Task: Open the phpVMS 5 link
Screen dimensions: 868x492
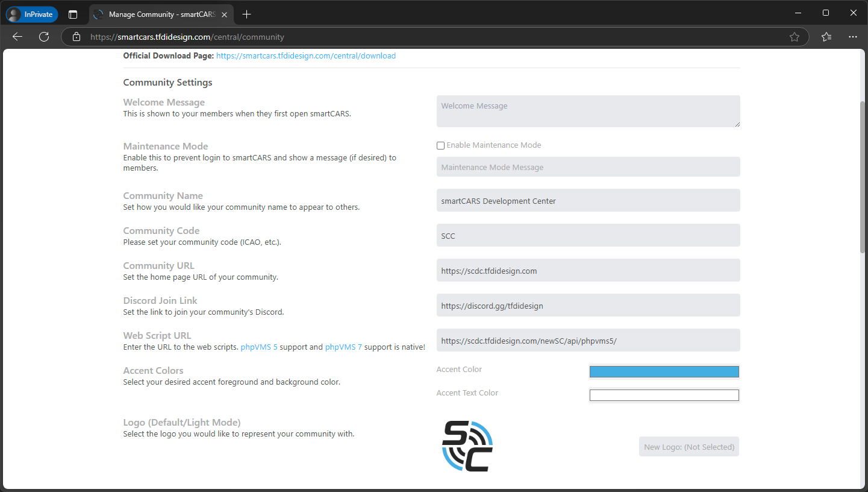Action: (259, 347)
